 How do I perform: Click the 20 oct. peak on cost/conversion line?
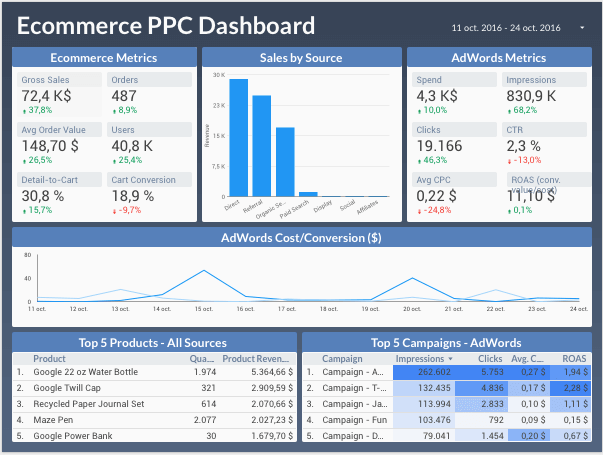click(412, 278)
